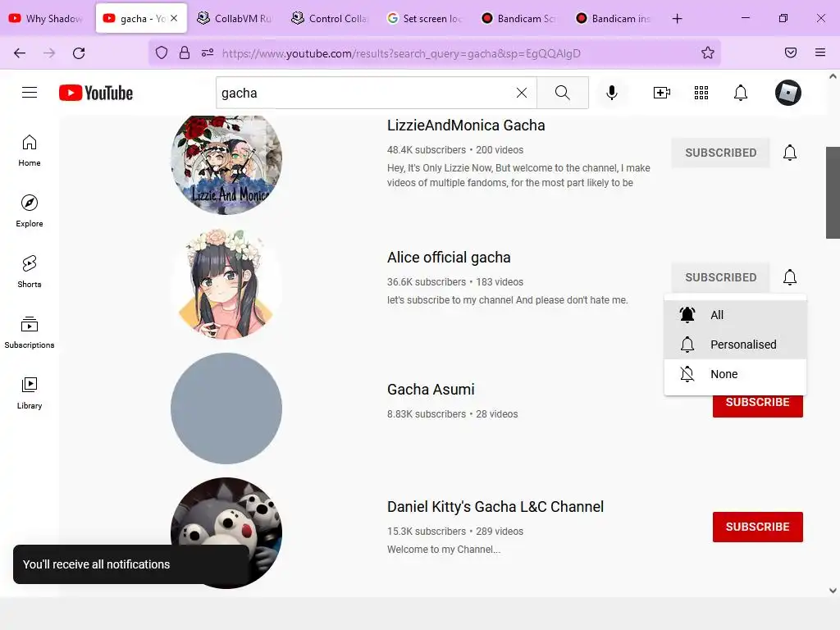The height and width of the screenshot is (630, 840).
Task: Click '48.4K subscribers' text
Action: click(x=427, y=150)
